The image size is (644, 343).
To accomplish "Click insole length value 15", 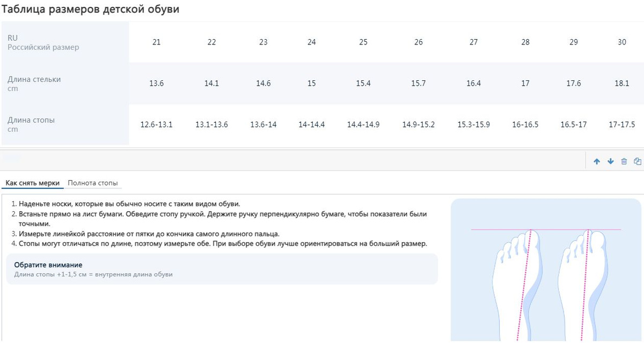I will [x=312, y=84].
